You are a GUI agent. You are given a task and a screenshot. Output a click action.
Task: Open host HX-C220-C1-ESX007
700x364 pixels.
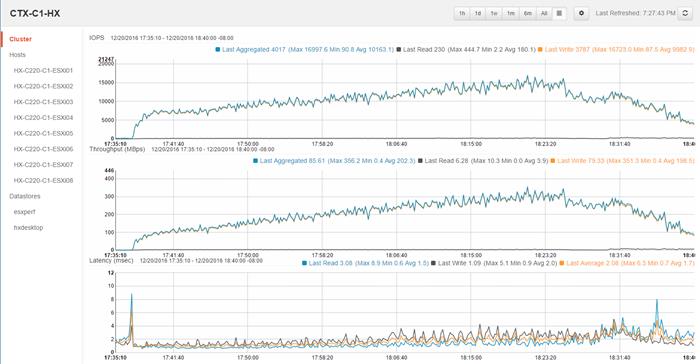43,164
